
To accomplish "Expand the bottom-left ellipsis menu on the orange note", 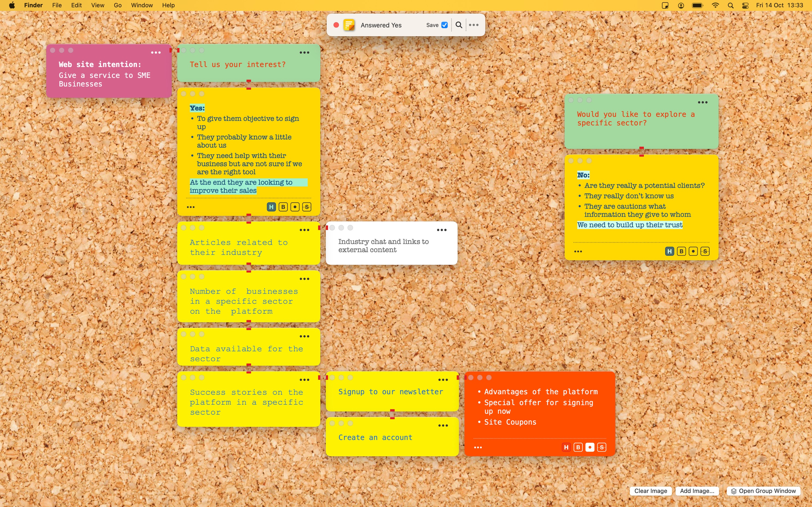I will 478,447.
